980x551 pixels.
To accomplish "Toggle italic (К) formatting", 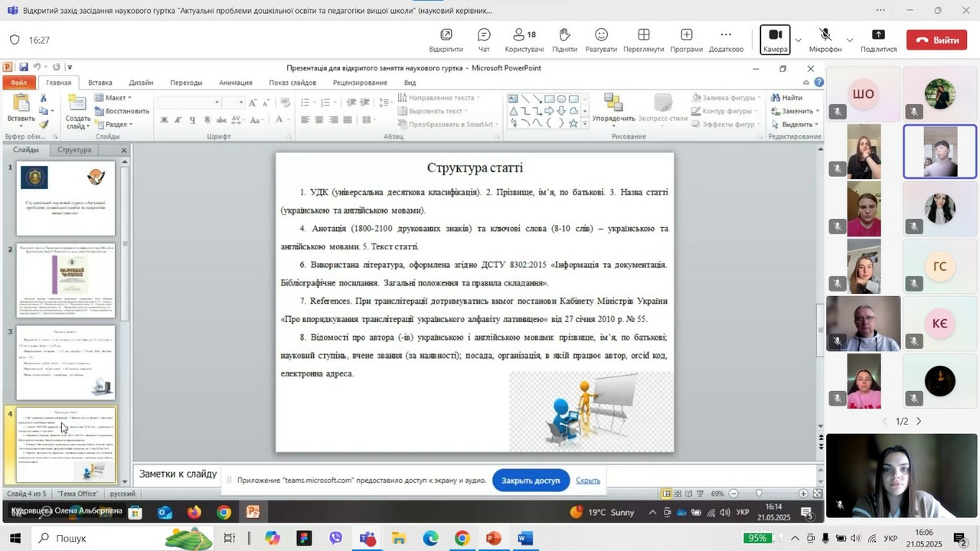I will [x=178, y=119].
